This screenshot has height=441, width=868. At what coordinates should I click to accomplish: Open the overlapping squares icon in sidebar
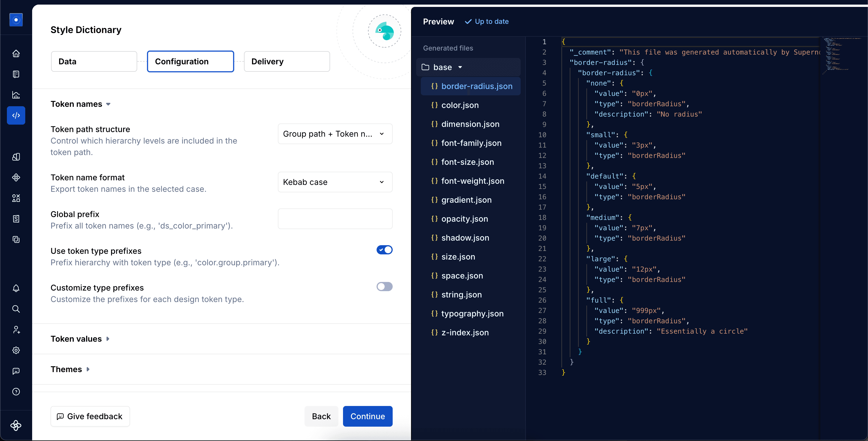click(x=16, y=239)
